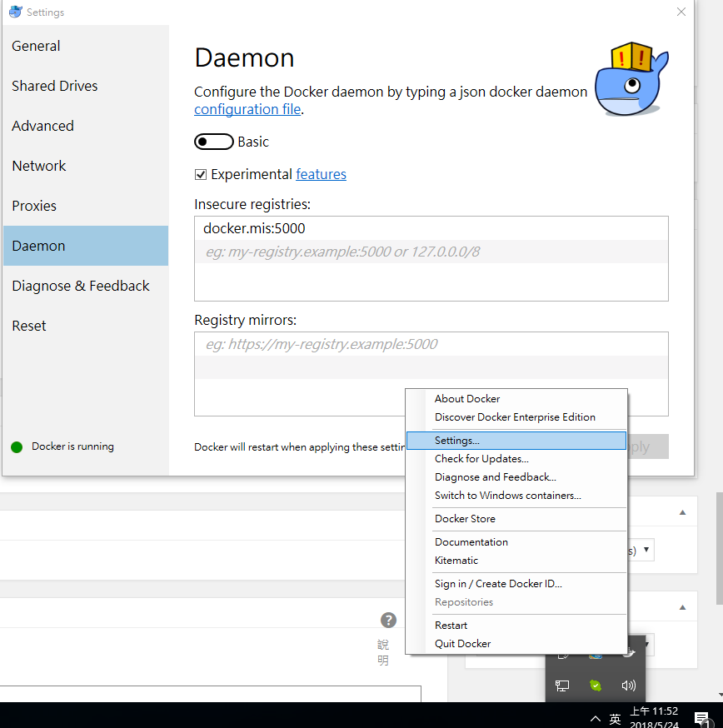Click the Docker is running status text

click(x=72, y=446)
